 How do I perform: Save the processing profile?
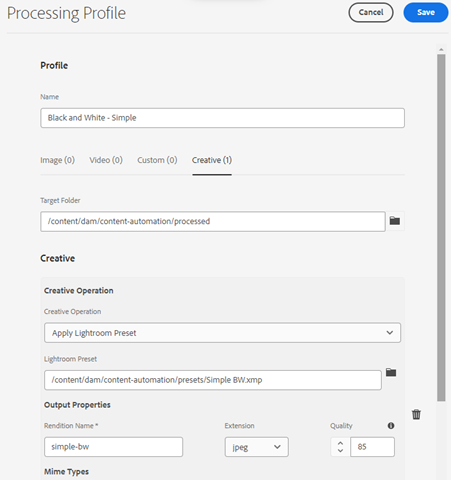pyautogui.click(x=426, y=12)
